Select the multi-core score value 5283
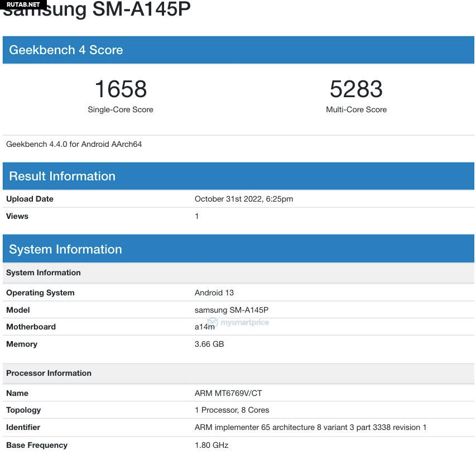This screenshot has height=454, width=476. click(356, 89)
